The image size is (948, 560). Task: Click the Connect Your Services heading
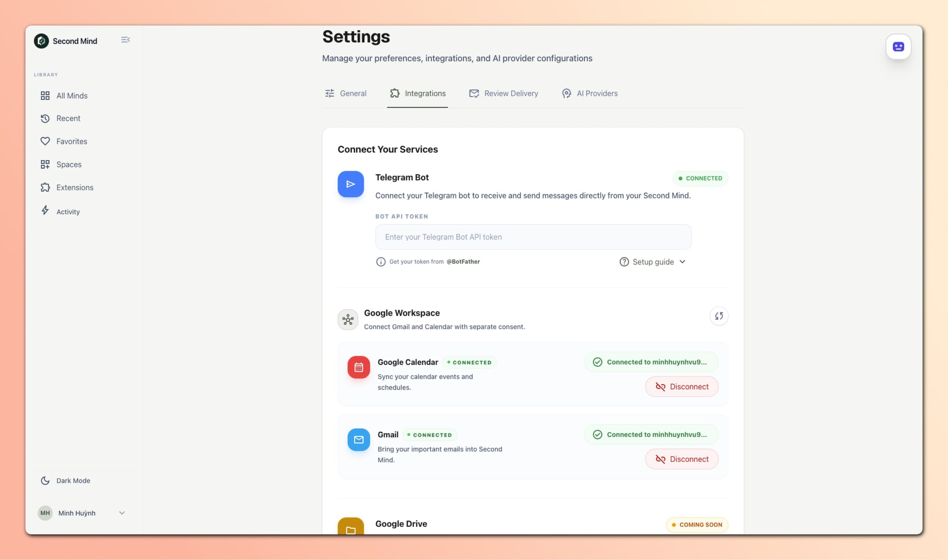click(388, 149)
